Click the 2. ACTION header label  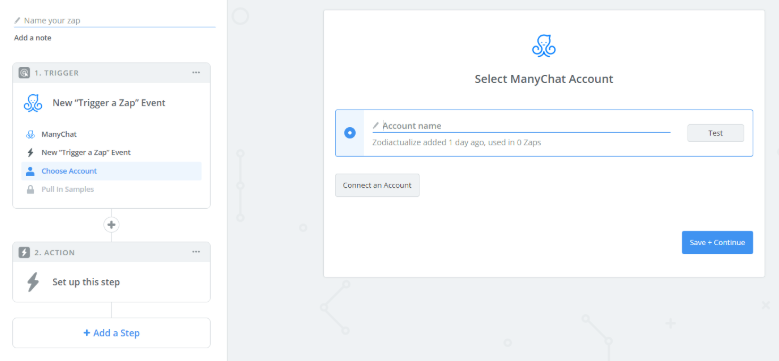pyautogui.click(x=54, y=252)
